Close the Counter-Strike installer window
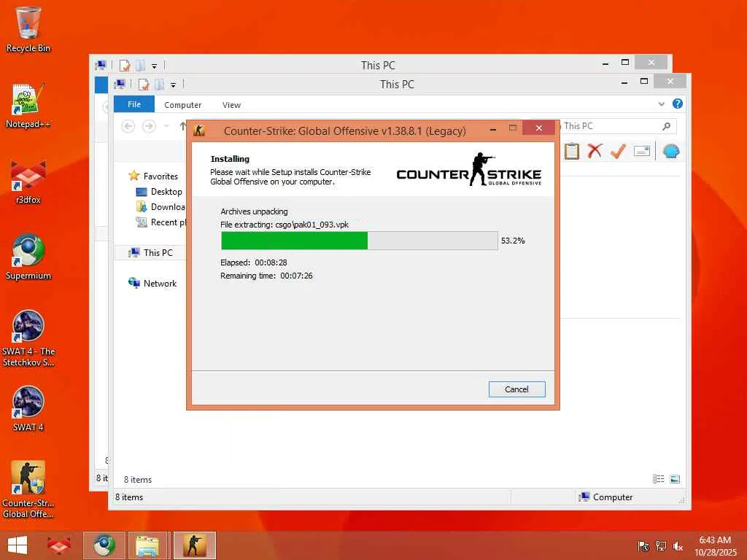The width and height of the screenshot is (747, 560). tap(539, 128)
